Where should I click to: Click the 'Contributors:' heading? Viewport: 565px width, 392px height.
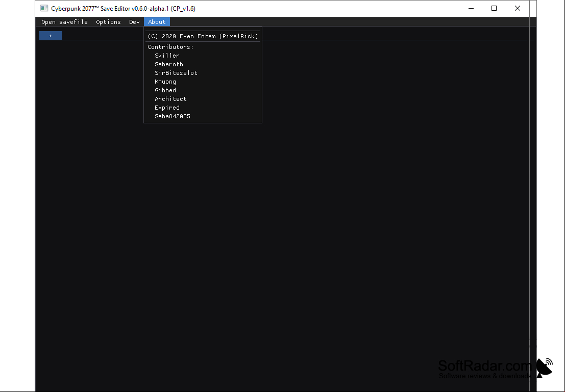(170, 47)
